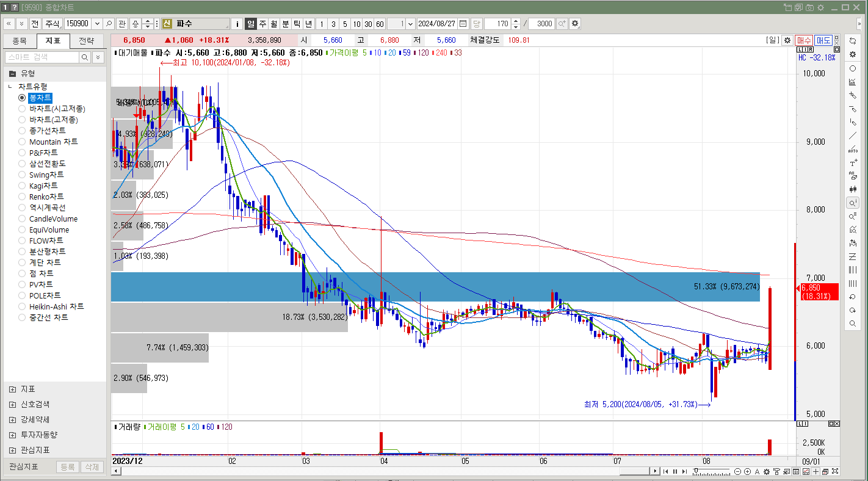868x481 pixels.
Task: Select the 30 interval button
Action: pyautogui.click(x=368, y=24)
